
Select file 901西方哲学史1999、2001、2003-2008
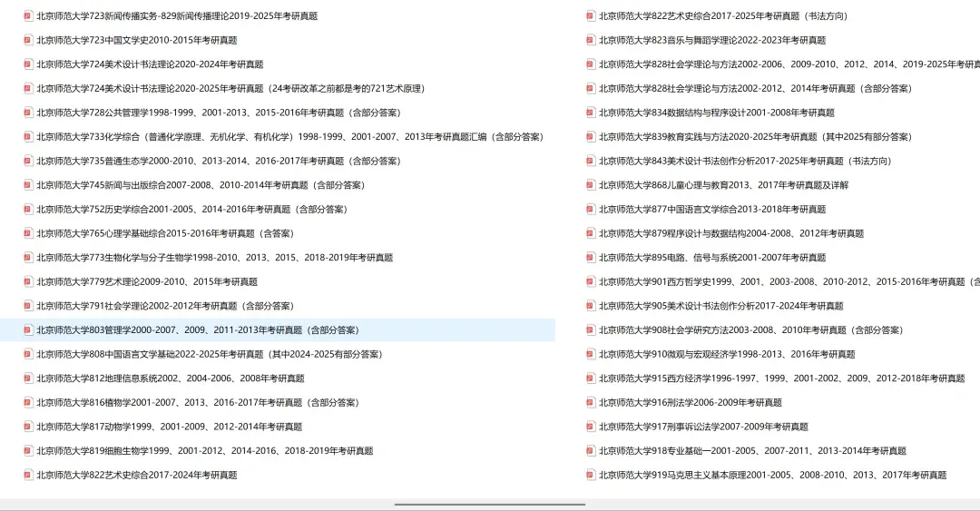[789, 281]
